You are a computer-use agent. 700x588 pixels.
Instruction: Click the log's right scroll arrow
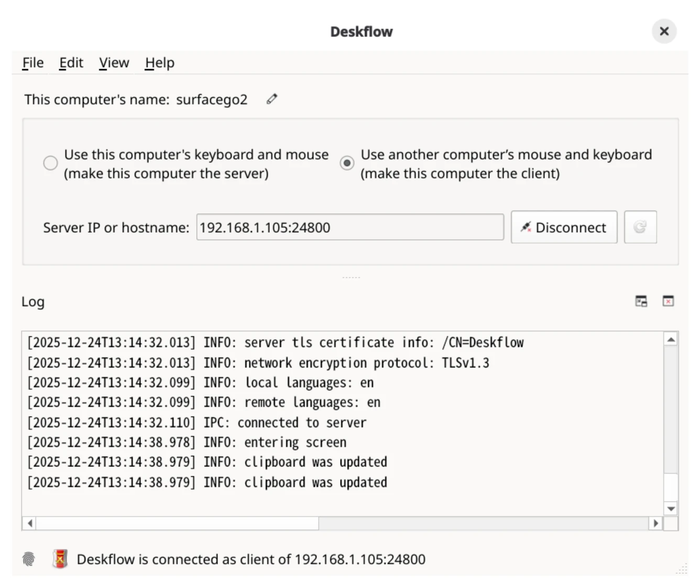tap(655, 523)
